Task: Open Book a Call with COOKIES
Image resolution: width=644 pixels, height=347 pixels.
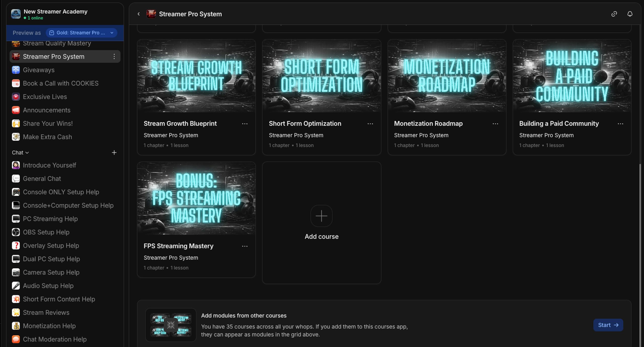Action: point(65,83)
